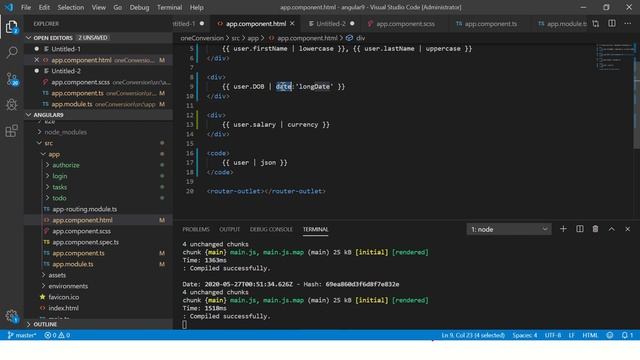
Task: Show the Output panel tab
Action: point(229,229)
